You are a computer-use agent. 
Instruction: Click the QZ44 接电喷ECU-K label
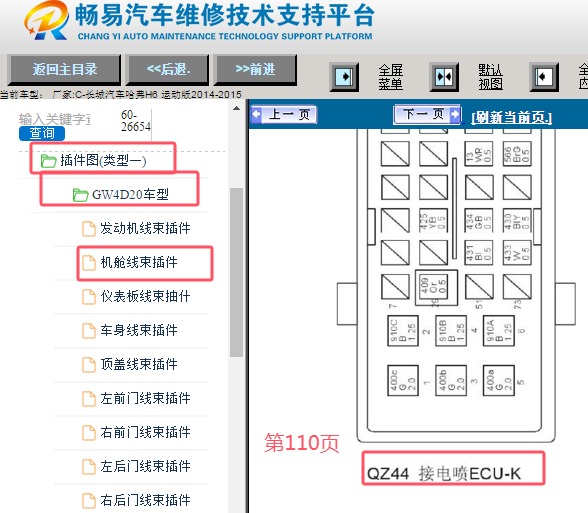[444, 473]
